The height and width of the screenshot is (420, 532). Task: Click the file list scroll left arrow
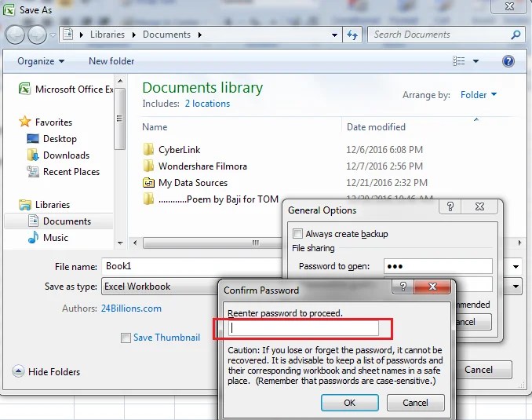point(135,243)
